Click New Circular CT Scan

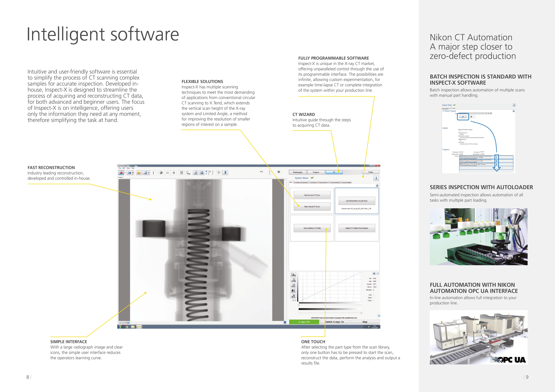(x=312, y=195)
